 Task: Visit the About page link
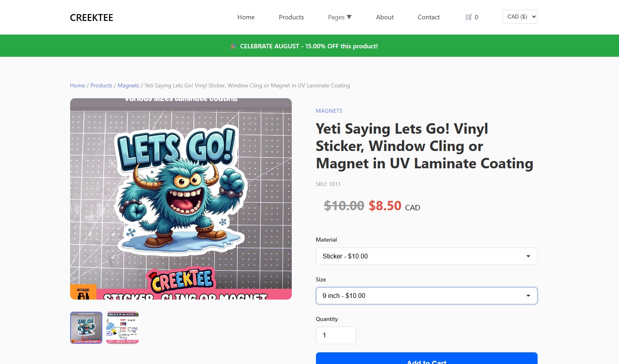(x=385, y=17)
